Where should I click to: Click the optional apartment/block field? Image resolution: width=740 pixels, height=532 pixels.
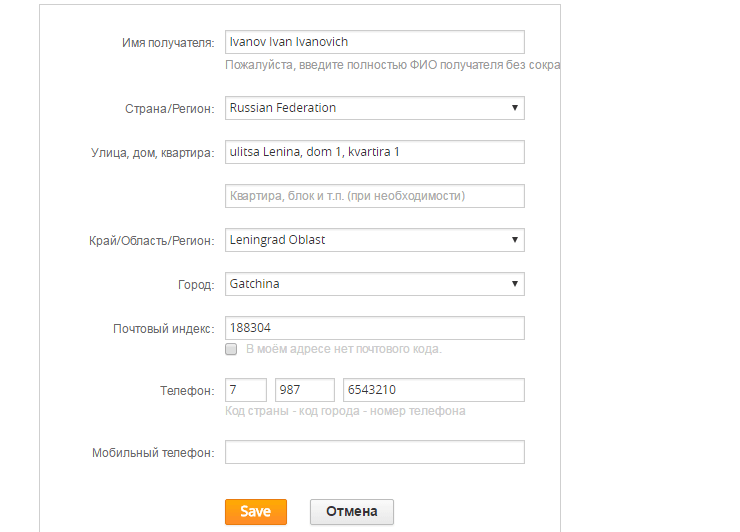(375, 196)
